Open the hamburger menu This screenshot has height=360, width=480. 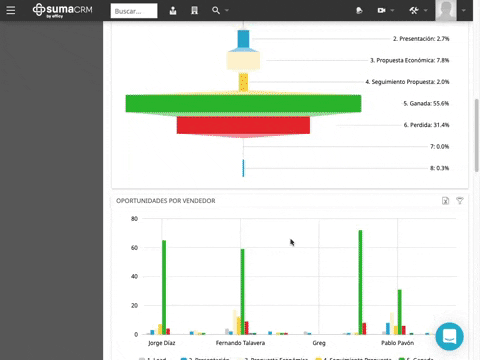click(x=11, y=10)
